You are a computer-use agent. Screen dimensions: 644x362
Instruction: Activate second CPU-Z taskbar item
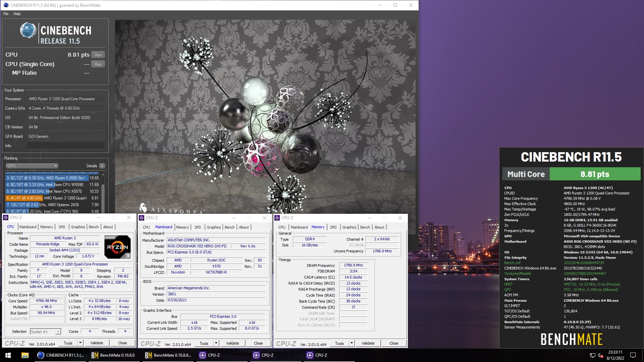(x=275, y=355)
